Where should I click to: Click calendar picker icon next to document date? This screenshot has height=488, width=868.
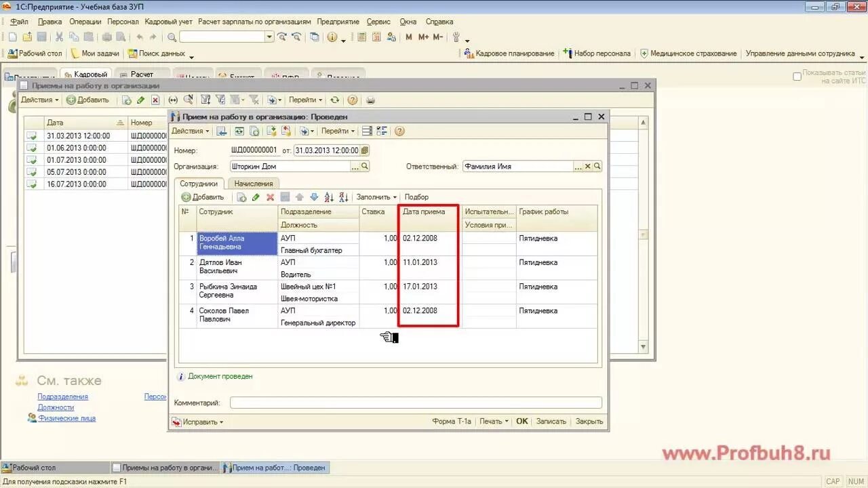(x=365, y=150)
